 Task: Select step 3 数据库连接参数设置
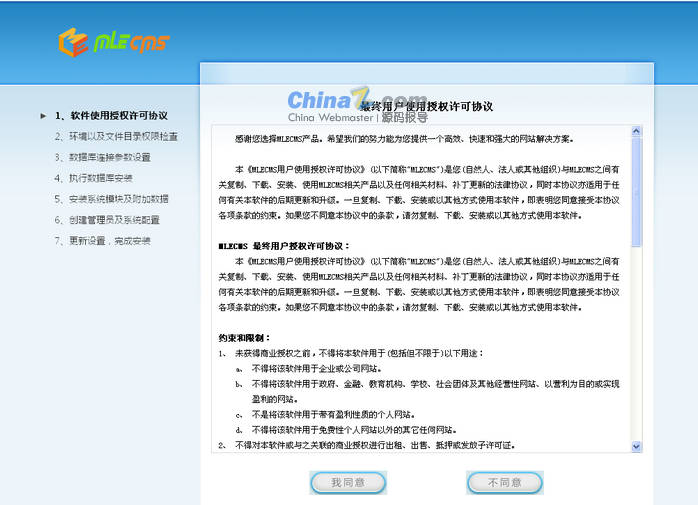103,157
